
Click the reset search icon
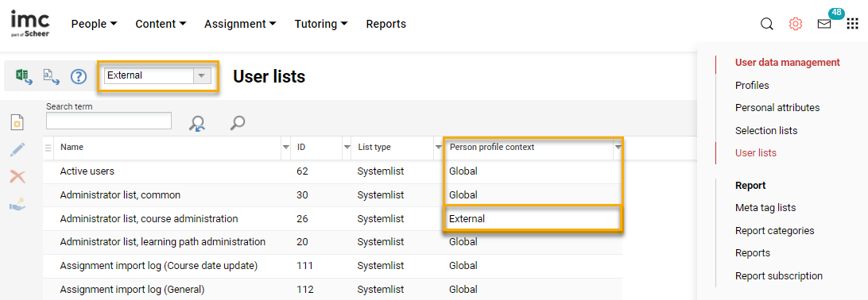coord(196,123)
